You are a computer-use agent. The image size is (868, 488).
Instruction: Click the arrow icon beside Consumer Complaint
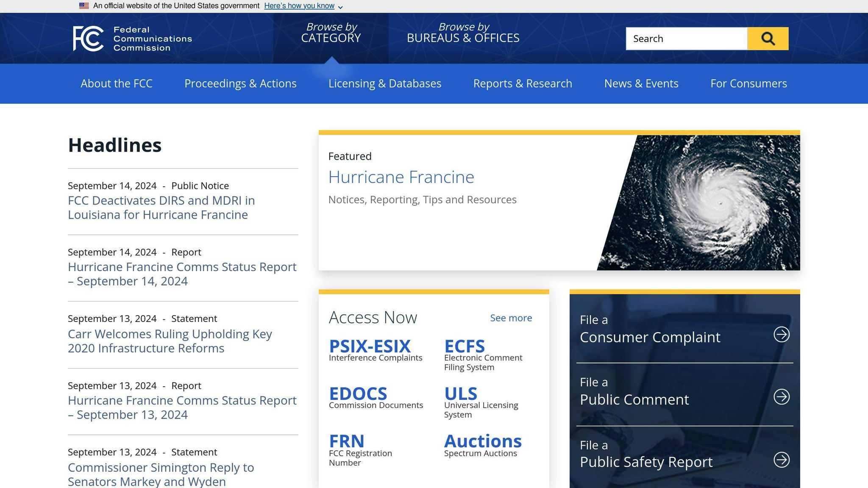click(782, 334)
